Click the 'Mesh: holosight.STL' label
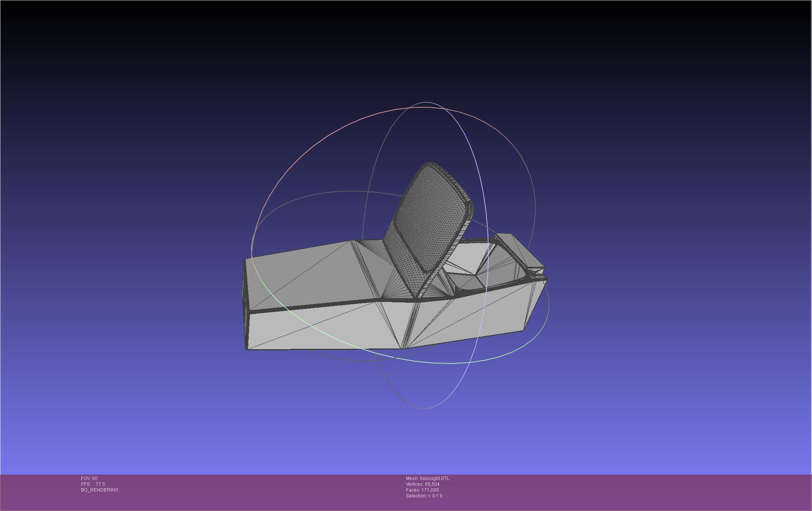This screenshot has height=511, width=812. (x=427, y=478)
